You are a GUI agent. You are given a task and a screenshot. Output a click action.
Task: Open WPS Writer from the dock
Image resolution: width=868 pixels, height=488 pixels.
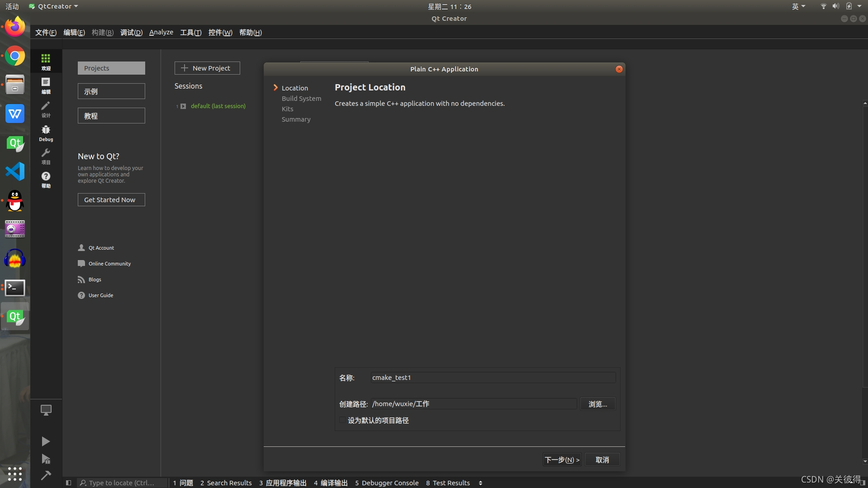[15, 114]
